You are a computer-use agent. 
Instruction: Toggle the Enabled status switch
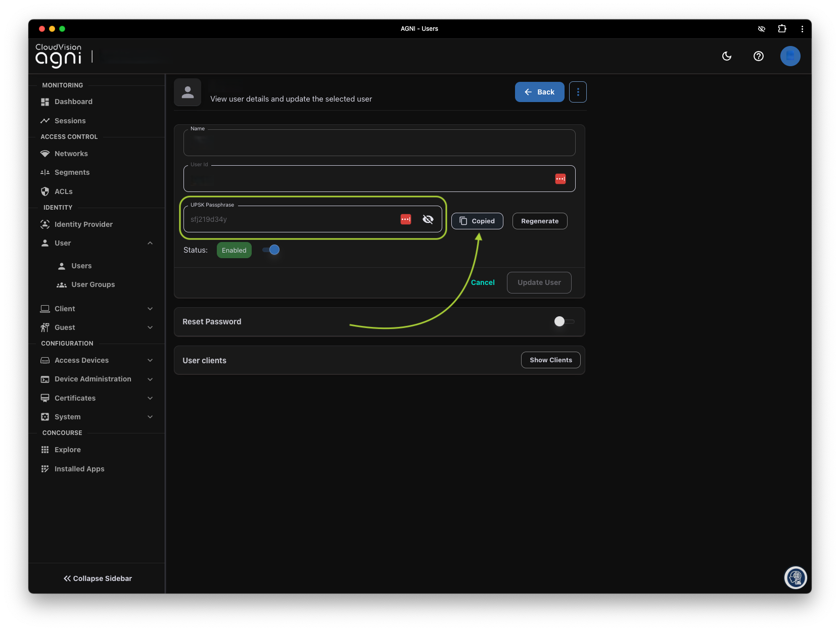271,250
